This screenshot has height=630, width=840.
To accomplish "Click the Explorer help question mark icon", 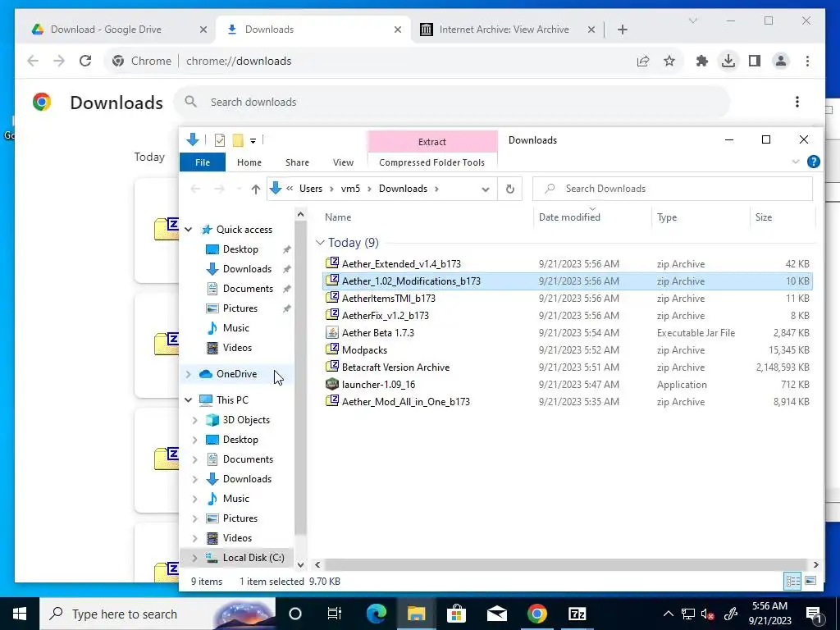I will click(813, 162).
